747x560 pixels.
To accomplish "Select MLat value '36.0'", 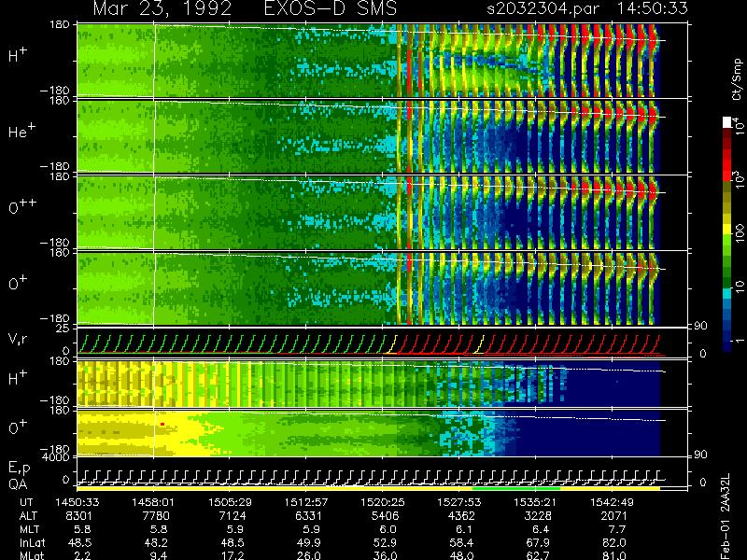I will point(385,555).
